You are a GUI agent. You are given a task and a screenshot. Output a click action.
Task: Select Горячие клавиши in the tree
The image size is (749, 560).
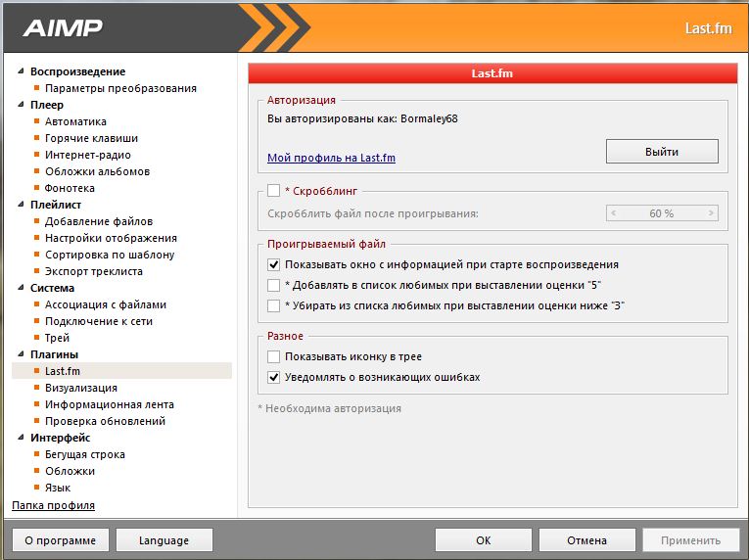[91, 138]
